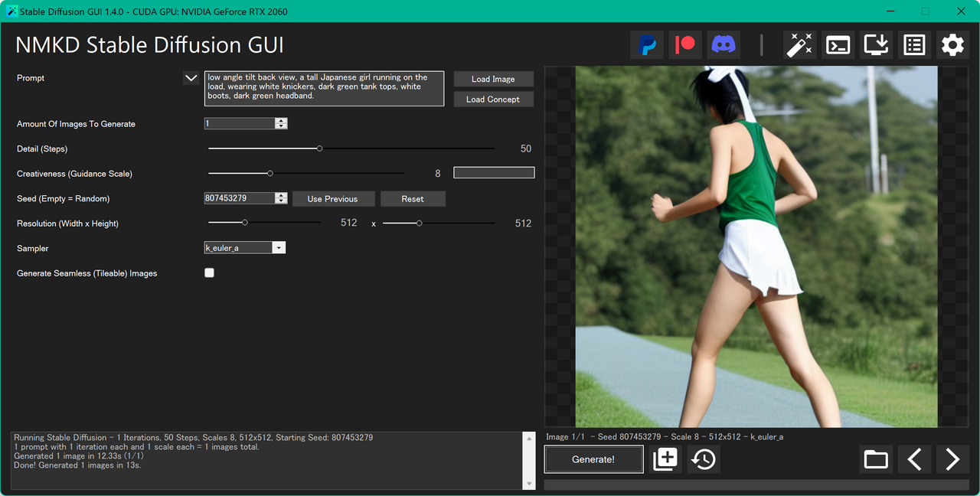The width and height of the screenshot is (980, 496).
Task: Navigate to the next generated image
Action: point(952,459)
